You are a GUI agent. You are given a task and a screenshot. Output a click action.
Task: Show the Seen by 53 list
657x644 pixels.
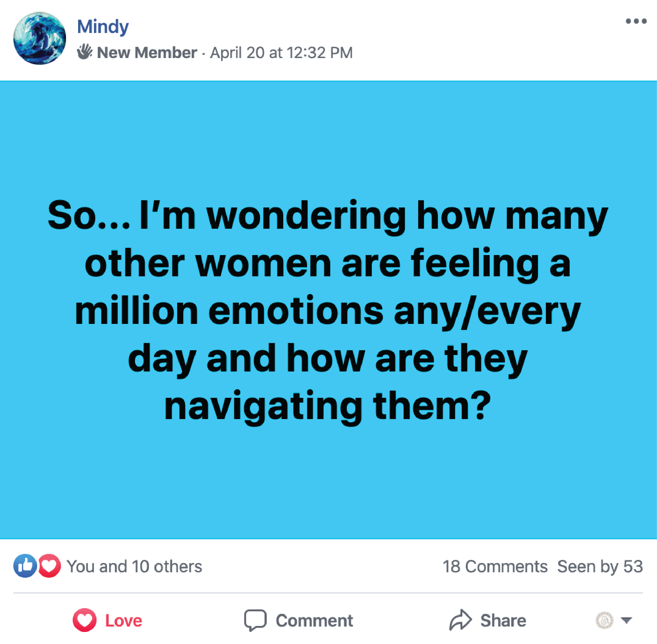(x=600, y=567)
